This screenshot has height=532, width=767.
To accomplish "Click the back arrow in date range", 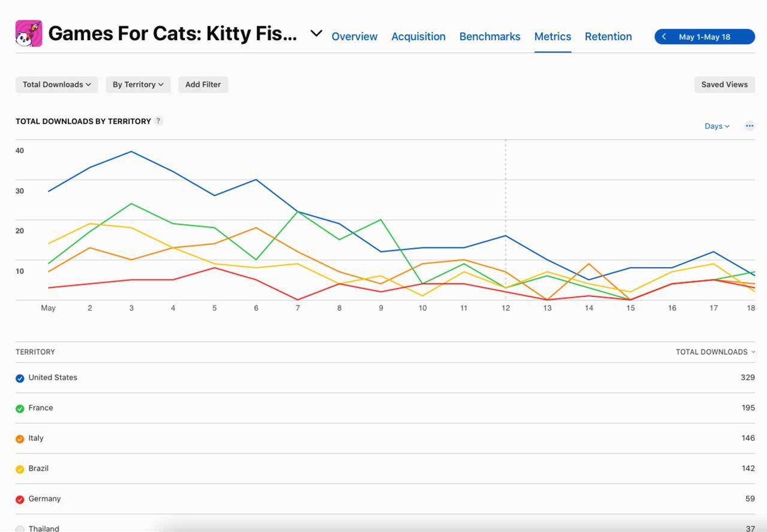I will 664,37.
